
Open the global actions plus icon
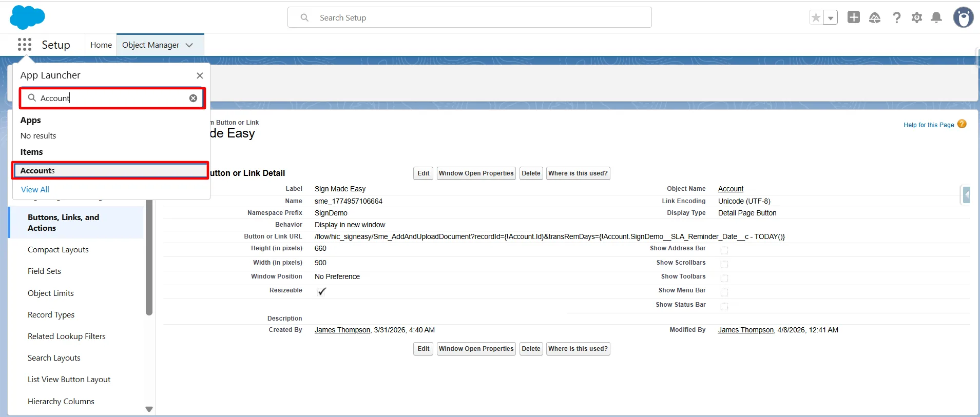tap(853, 17)
